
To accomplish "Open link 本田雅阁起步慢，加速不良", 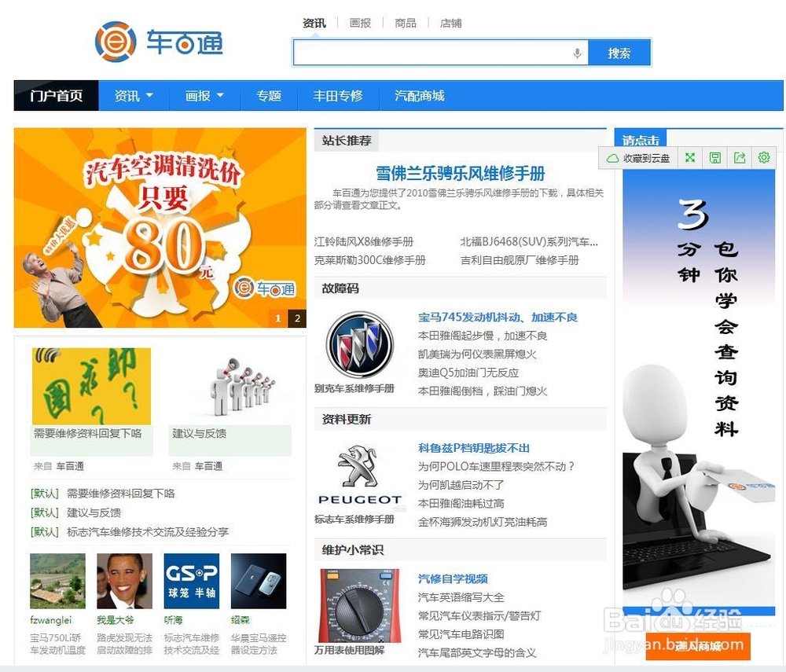I will [483, 336].
